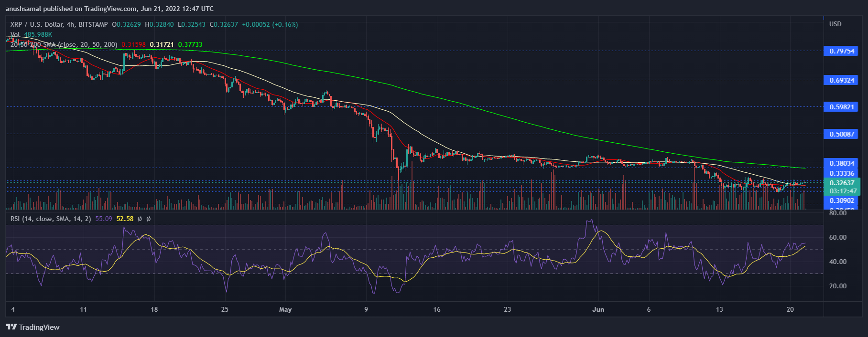Click the USD currency label

835,24
